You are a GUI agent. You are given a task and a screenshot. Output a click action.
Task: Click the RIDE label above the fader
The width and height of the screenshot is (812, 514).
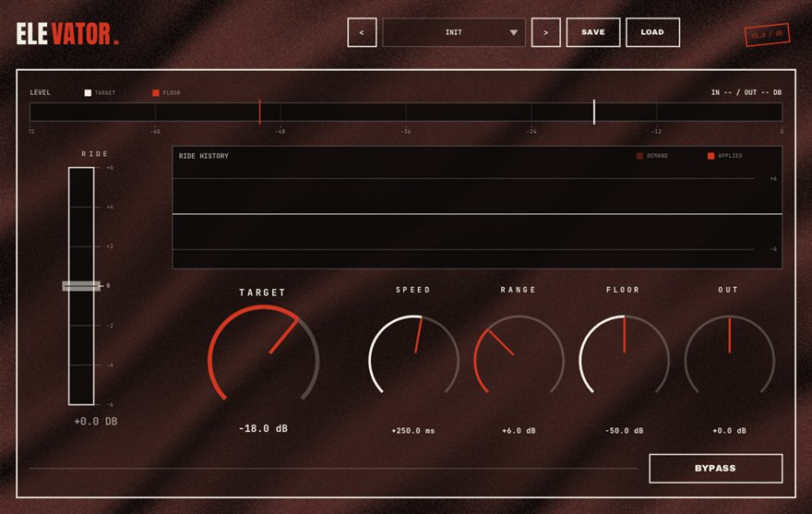(95, 154)
